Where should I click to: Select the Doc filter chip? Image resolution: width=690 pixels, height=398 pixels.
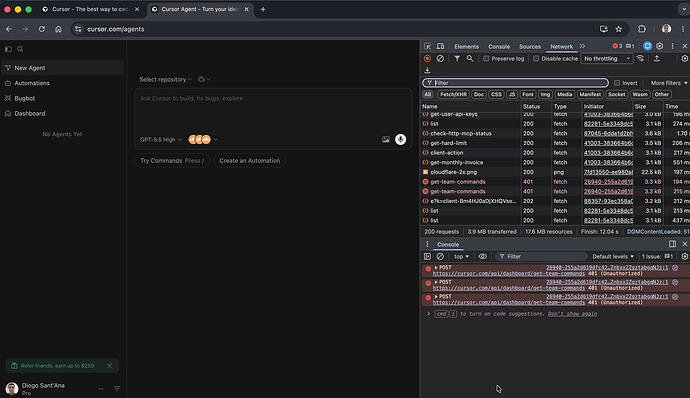479,94
